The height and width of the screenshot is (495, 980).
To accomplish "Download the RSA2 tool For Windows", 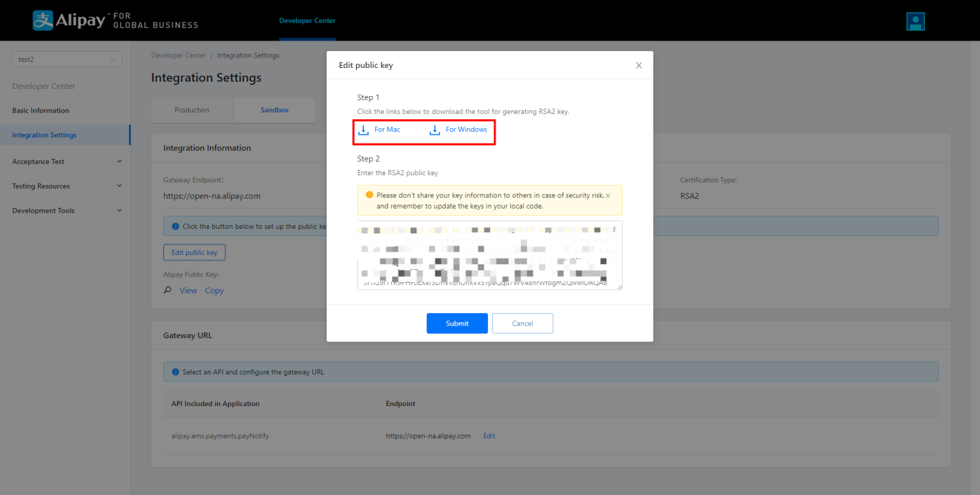I will coord(466,129).
